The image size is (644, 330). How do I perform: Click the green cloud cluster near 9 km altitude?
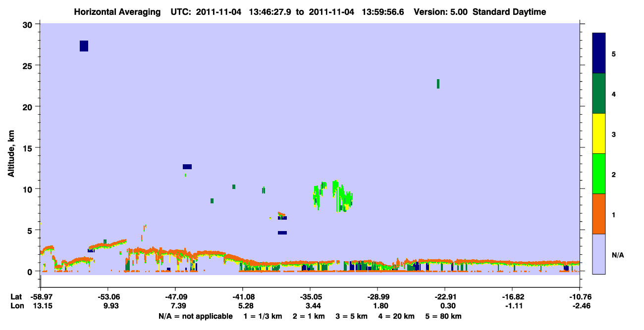(x=333, y=195)
